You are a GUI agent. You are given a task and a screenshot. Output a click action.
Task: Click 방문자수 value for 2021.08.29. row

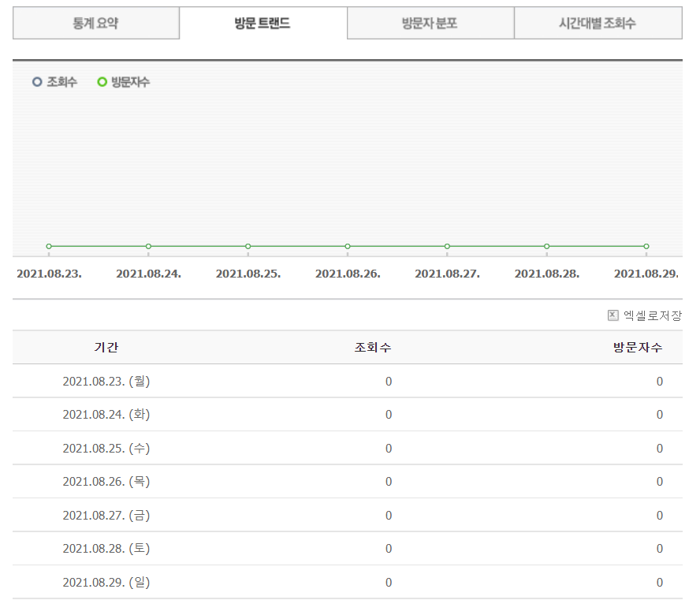[659, 583]
